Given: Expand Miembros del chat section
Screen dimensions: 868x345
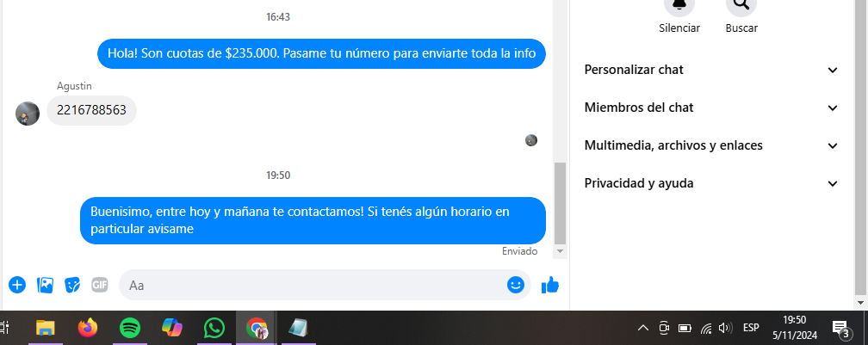Looking at the screenshot, I should (711, 108).
